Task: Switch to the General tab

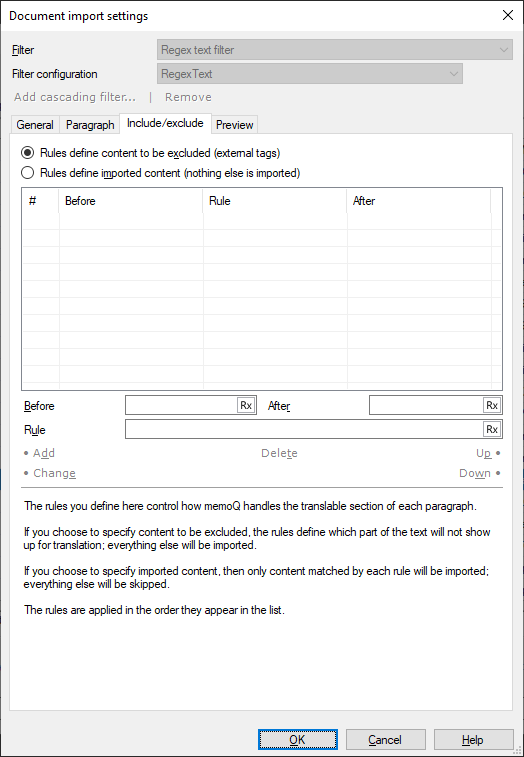Action: pyautogui.click(x=35, y=125)
